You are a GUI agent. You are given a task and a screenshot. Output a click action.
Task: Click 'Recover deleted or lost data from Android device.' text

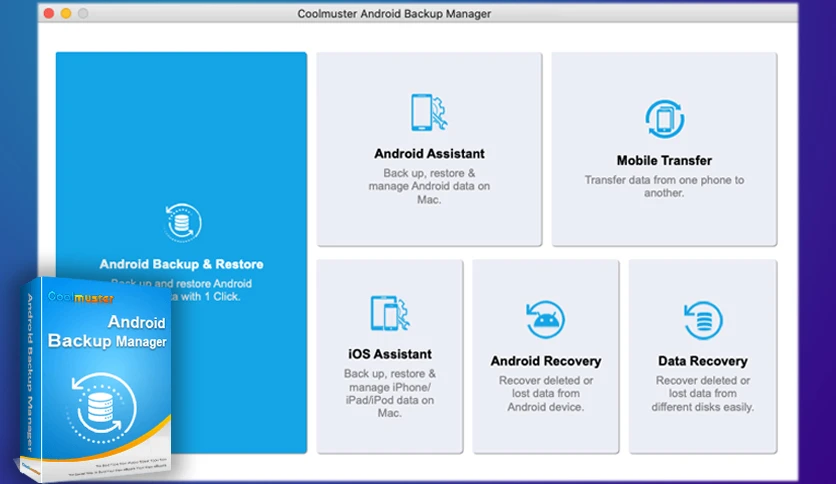tap(545, 393)
